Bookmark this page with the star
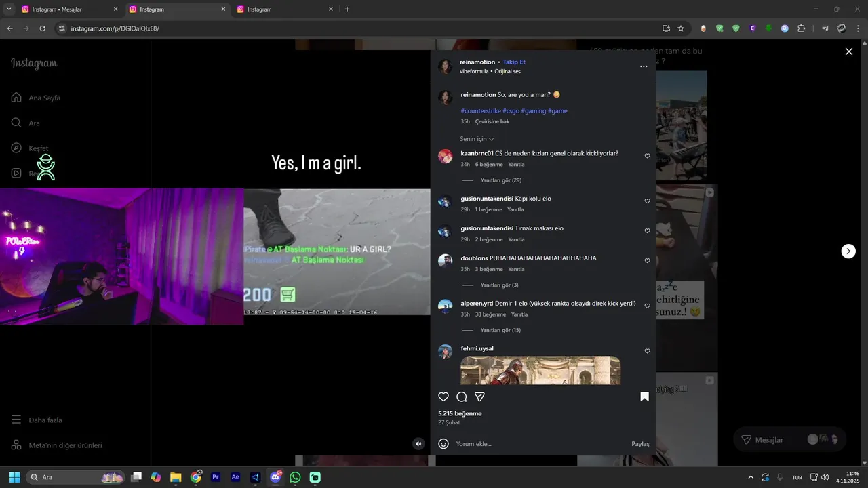 [681, 28]
